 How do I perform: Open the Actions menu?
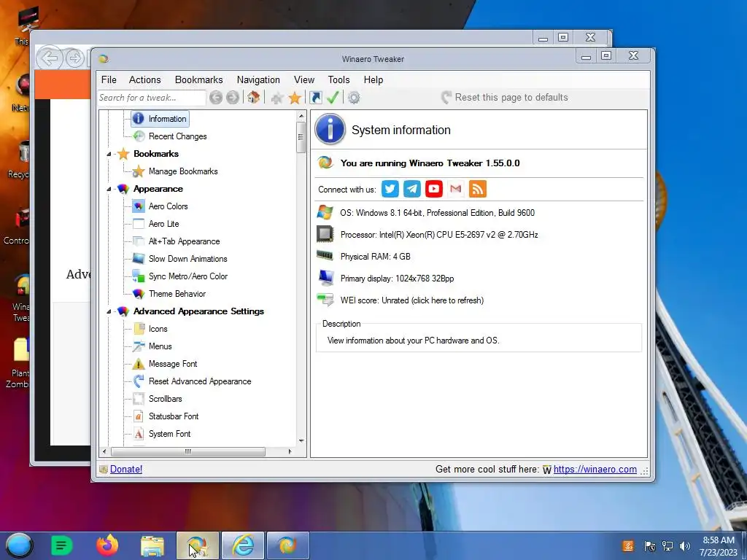[145, 80]
